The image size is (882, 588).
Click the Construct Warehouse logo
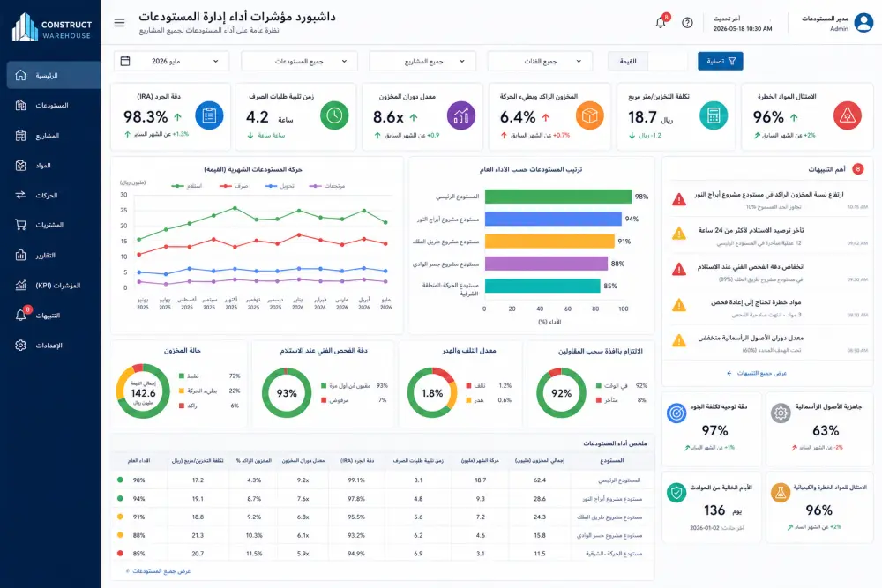click(52, 27)
